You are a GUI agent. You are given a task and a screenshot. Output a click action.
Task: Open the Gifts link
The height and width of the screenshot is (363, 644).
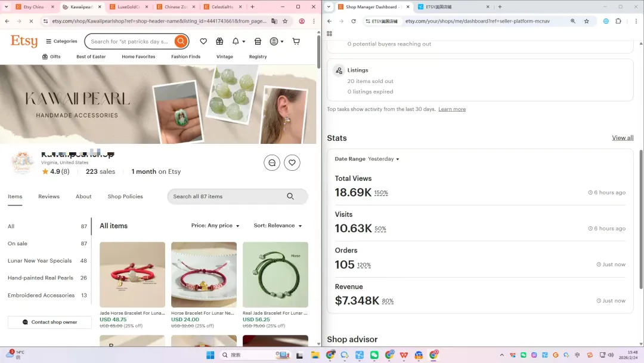tap(51, 57)
